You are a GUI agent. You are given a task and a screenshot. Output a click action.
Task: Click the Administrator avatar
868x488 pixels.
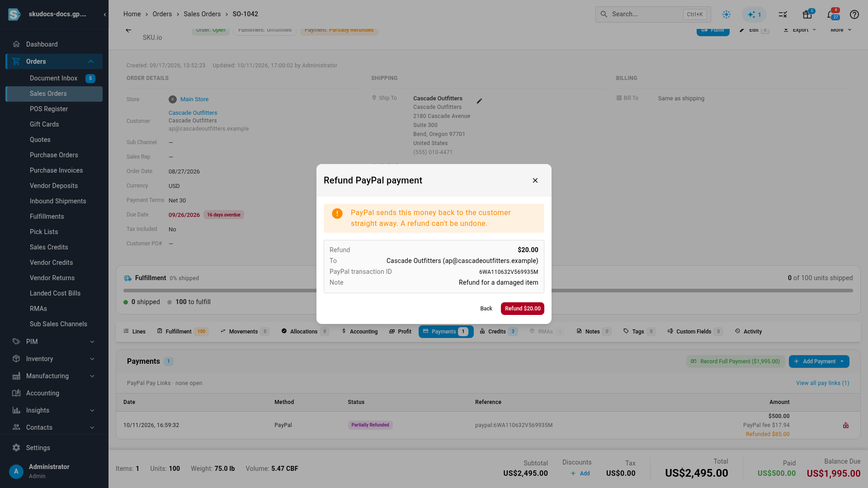click(x=16, y=471)
